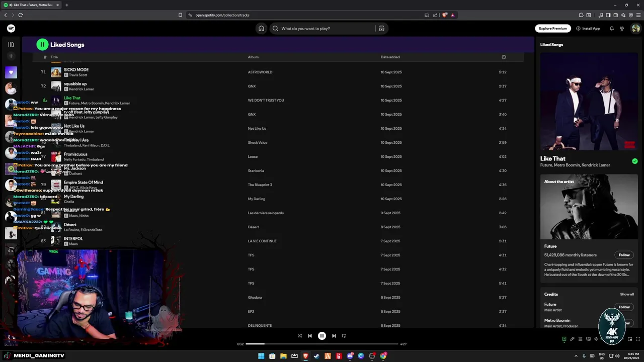Click the Install App button
Viewport: 644px width, 362px height.
(x=588, y=29)
